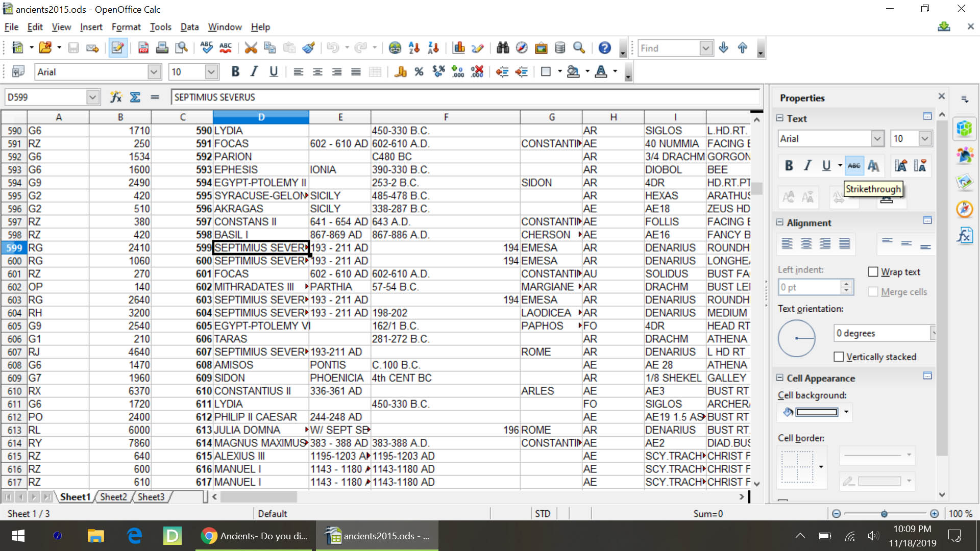Toggle Edit File mode icon
The image size is (980, 551).
[x=118, y=48]
